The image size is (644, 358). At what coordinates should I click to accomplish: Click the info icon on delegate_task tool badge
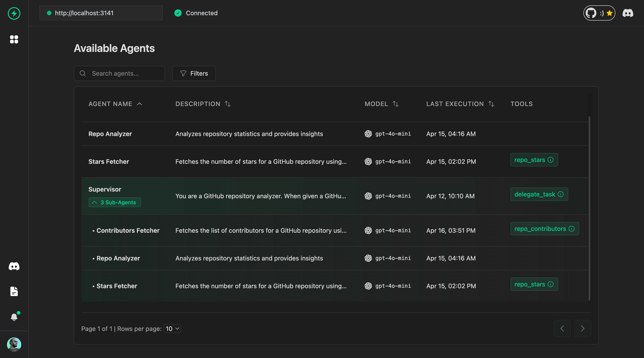point(561,194)
